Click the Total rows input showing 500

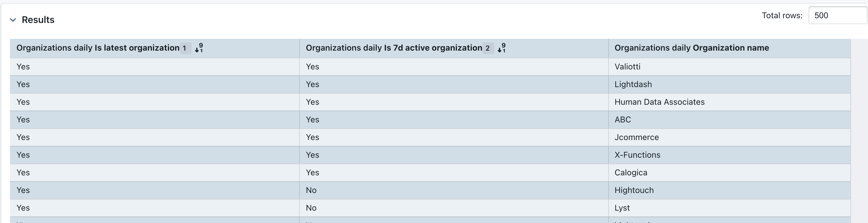pyautogui.click(x=837, y=15)
